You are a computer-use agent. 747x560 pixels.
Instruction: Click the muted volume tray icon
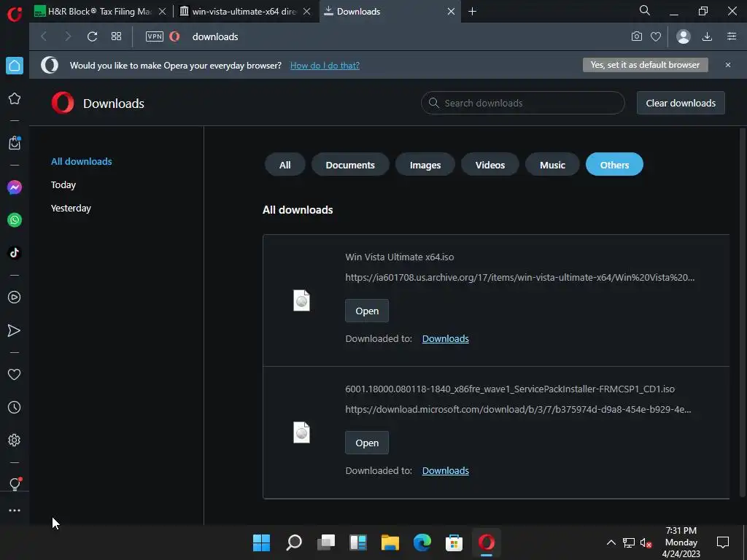click(x=646, y=542)
